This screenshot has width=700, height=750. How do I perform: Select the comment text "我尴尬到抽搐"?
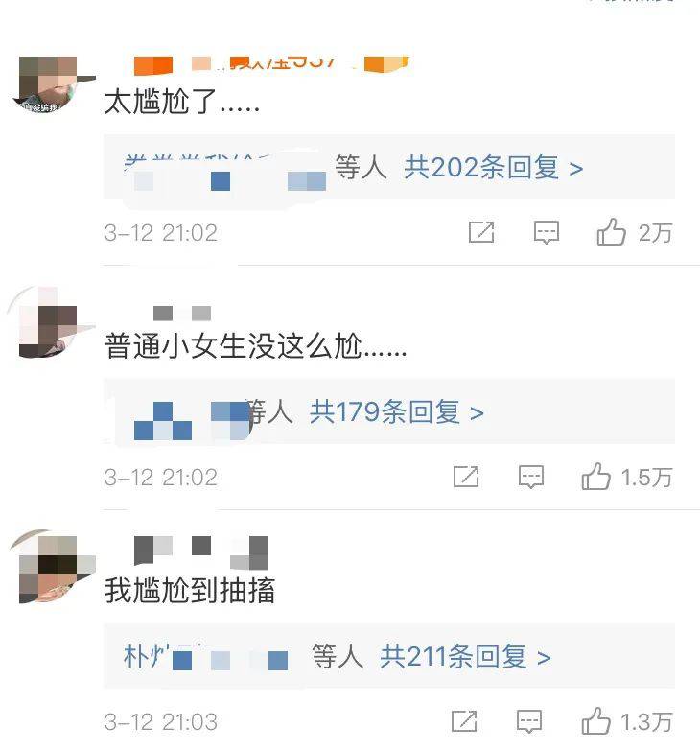(x=190, y=590)
